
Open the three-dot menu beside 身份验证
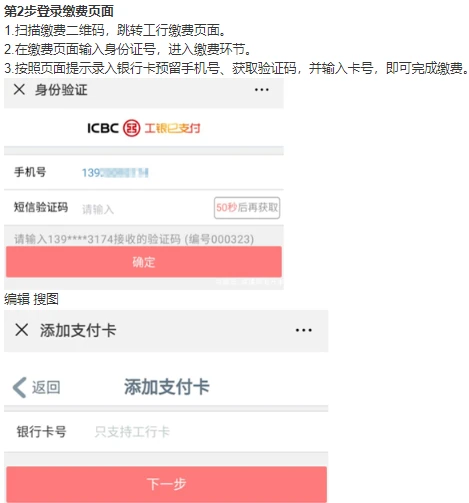(262, 90)
